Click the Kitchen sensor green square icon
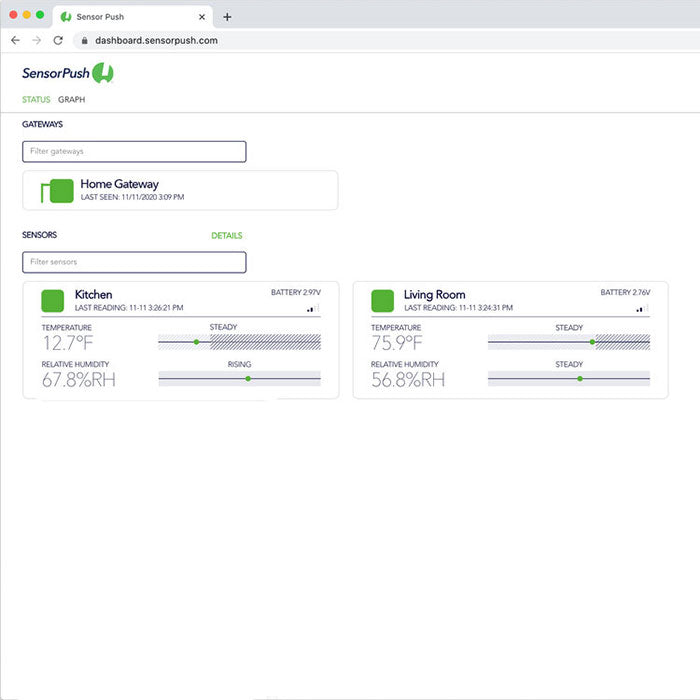The height and width of the screenshot is (700, 700). tap(52, 300)
